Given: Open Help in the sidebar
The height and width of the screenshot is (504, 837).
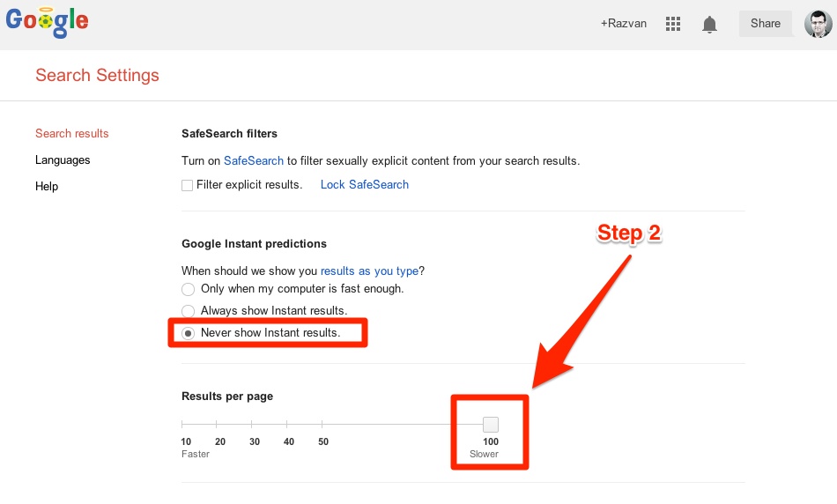Looking at the screenshot, I should (x=47, y=186).
